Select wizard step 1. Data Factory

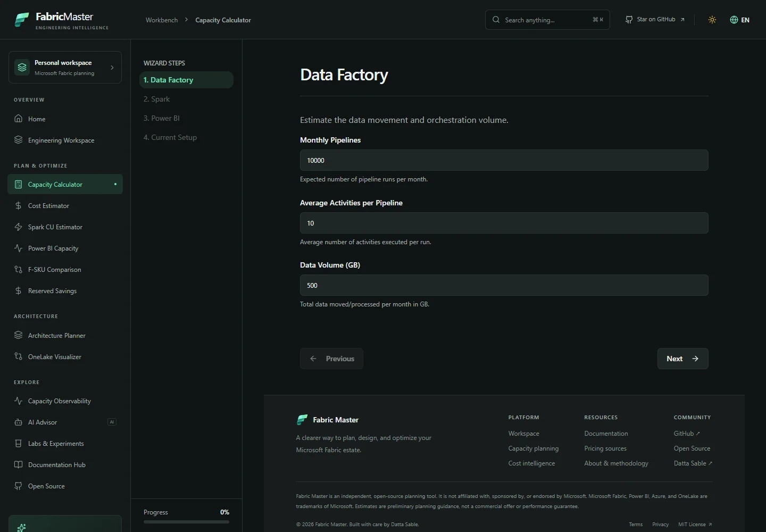coord(186,80)
